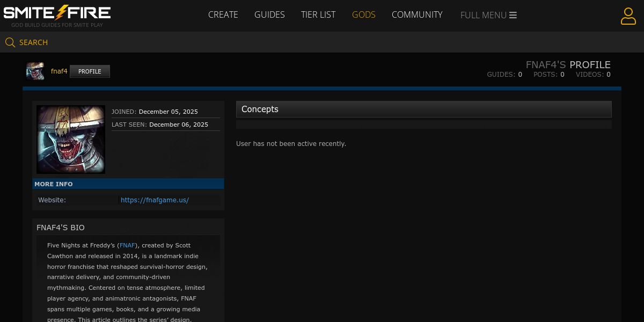Click the Joined December 05, 2025 text
Viewport: 644px width, 322px height.
tap(155, 112)
